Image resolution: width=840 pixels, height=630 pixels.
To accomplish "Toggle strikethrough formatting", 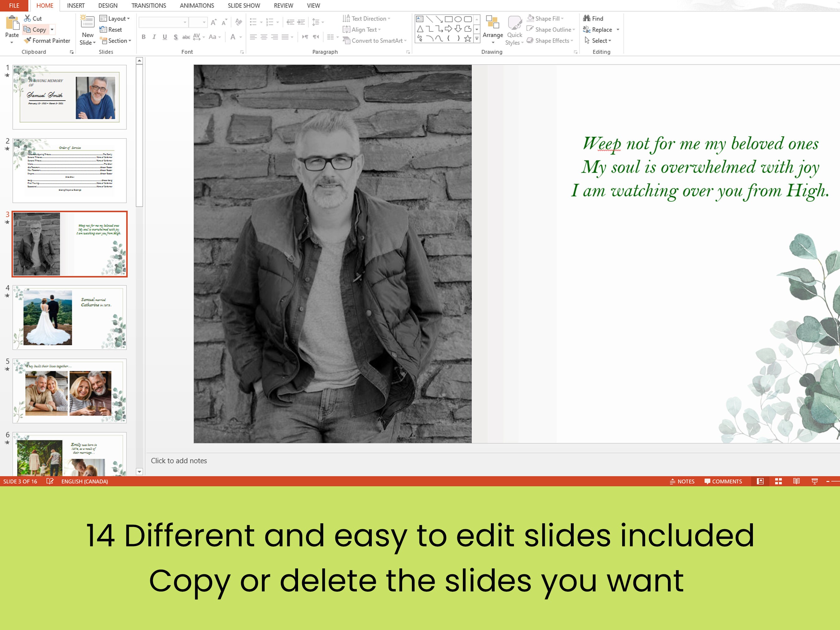I will (186, 37).
